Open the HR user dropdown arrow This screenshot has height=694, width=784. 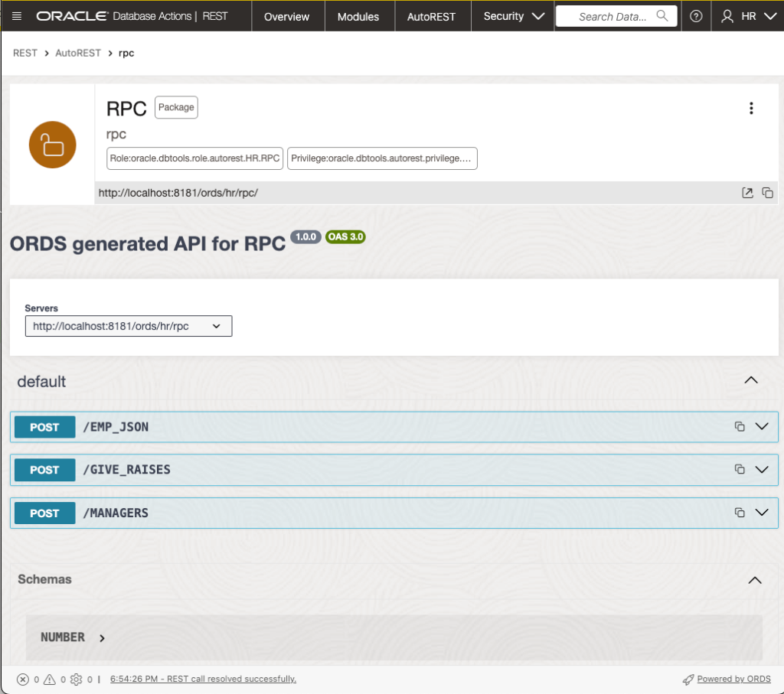[770, 17]
